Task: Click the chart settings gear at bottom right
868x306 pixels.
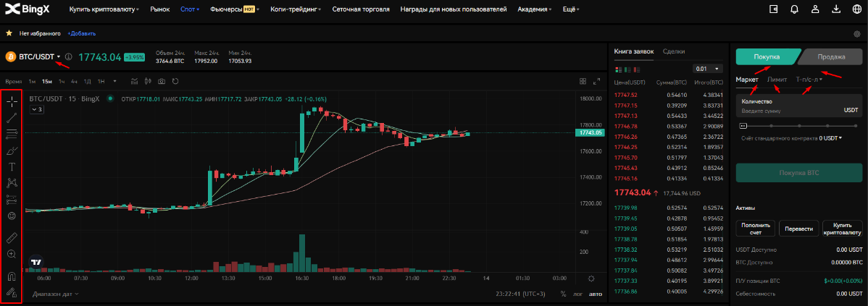Action: pos(592,279)
